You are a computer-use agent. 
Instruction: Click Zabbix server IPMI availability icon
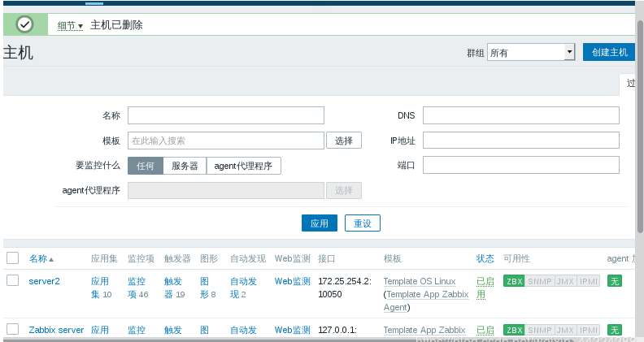588,330
